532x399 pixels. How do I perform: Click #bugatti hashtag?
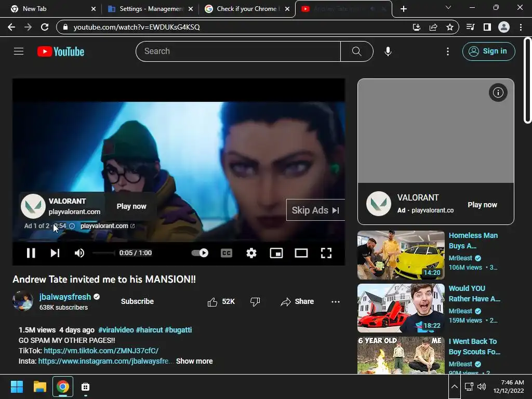[x=178, y=330]
